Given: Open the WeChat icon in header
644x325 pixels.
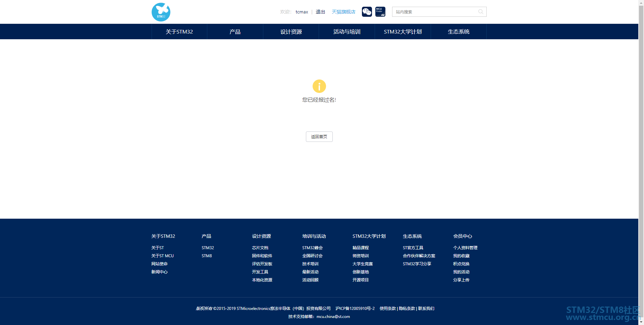Looking at the screenshot, I should (x=367, y=12).
